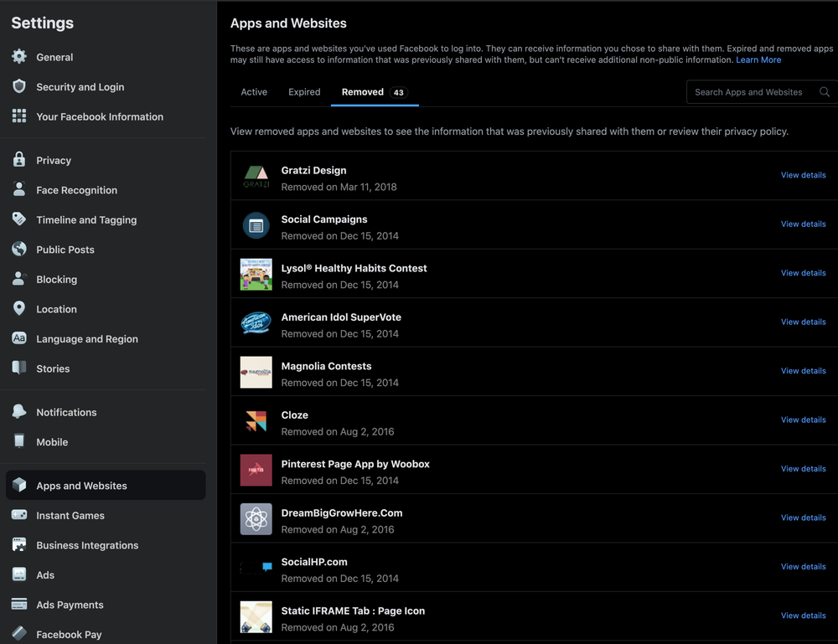This screenshot has height=644, width=838.
Task: Click the Privacy lock icon
Action: (x=19, y=160)
